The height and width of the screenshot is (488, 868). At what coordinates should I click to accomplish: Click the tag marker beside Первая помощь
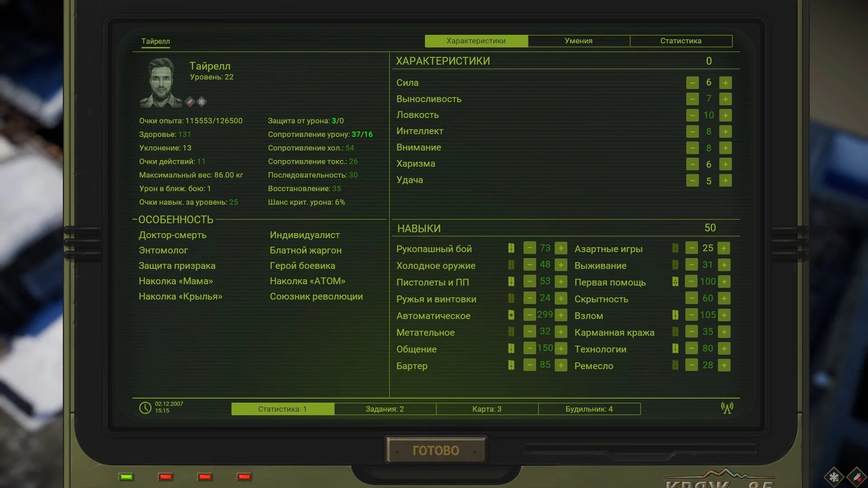tap(675, 282)
